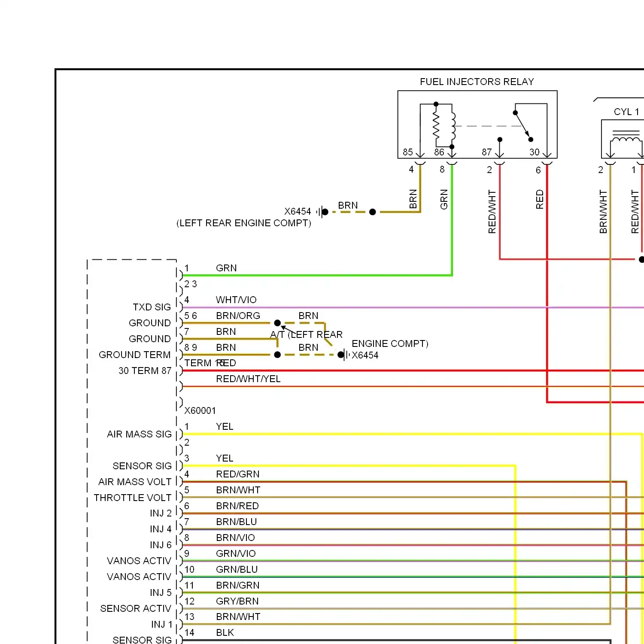Image resolution: width=644 pixels, height=644 pixels.
Task: Click the relay coil symbol inside the relay box
Action: pyautogui.click(x=444, y=125)
